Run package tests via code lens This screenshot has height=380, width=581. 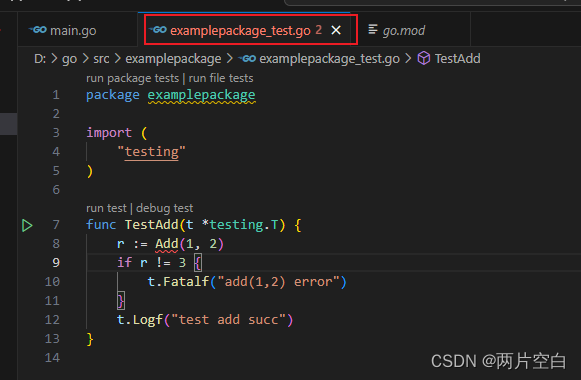tap(132, 79)
